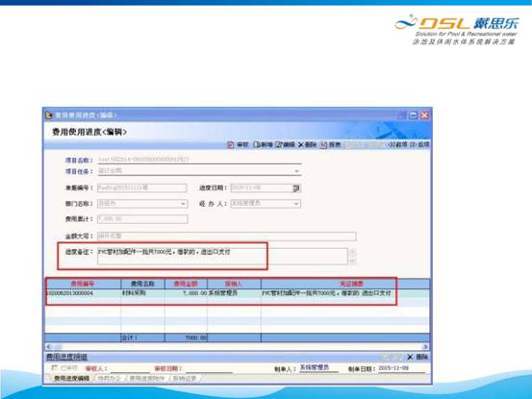Image resolution: width=532 pixels, height=399 pixels.
Task: Click the calendar icon beside 进度日期
Action: point(296,188)
